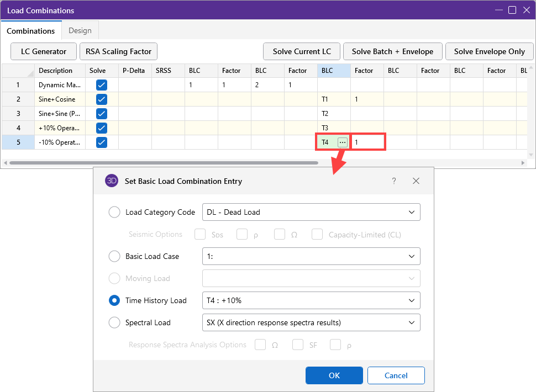The width and height of the screenshot is (536, 392).
Task: Close the Set Basic Load Combination dialog
Action: pyautogui.click(x=416, y=181)
